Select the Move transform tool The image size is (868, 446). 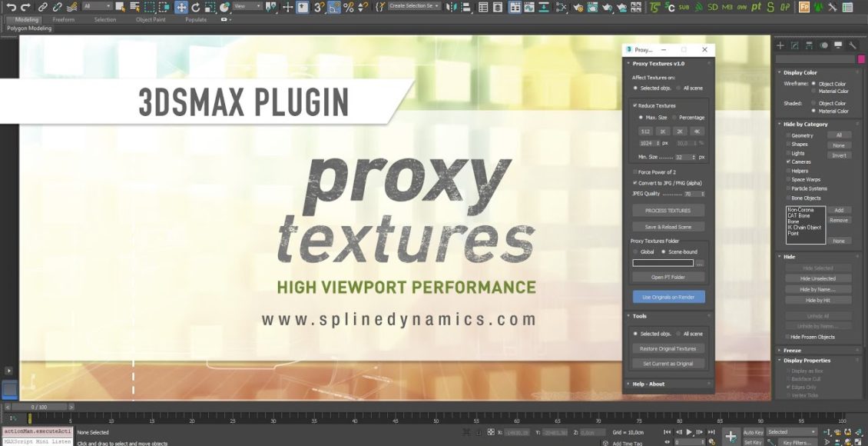181,7
